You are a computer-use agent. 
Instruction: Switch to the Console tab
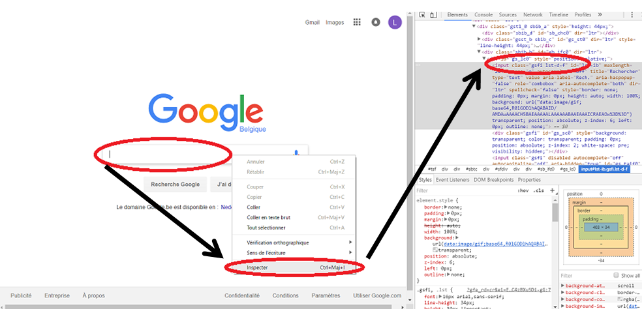[483, 15]
